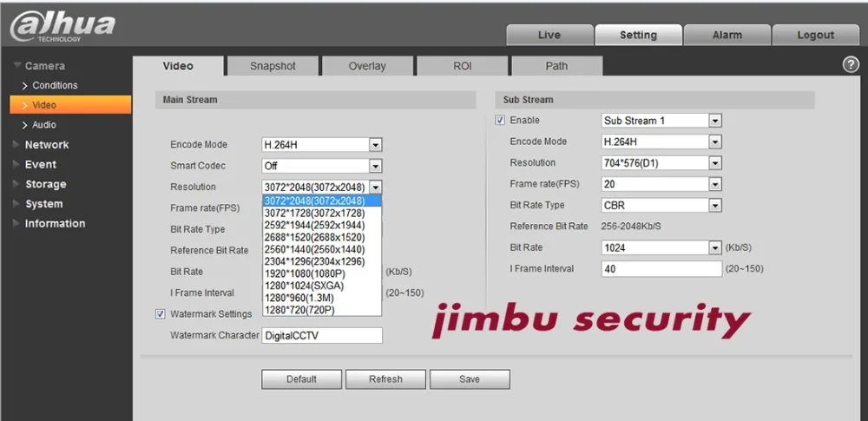Click the Refresh button
The width and height of the screenshot is (868, 421).
coord(386,379)
